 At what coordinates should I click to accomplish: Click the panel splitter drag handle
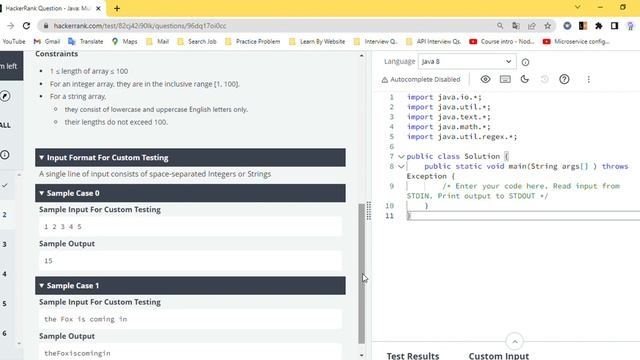click(369, 211)
